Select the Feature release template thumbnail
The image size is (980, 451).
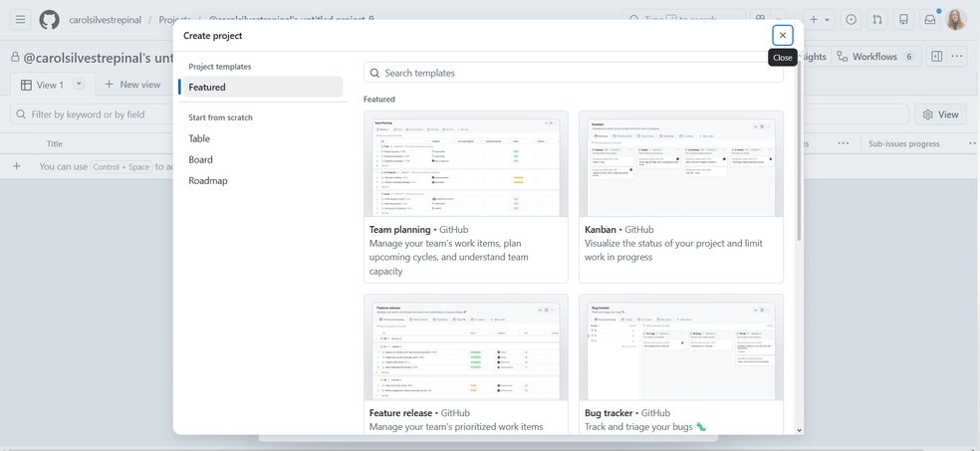(466, 347)
